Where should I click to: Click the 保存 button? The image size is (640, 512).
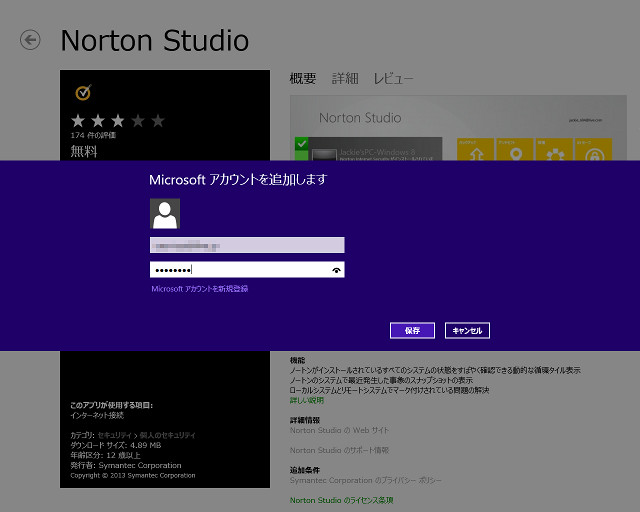click(x=412, y=330)
